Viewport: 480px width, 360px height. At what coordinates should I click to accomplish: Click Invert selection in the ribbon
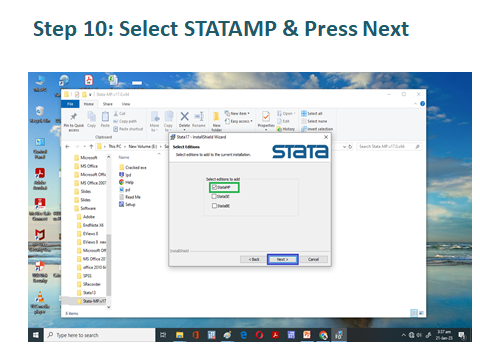pos(317,129)
